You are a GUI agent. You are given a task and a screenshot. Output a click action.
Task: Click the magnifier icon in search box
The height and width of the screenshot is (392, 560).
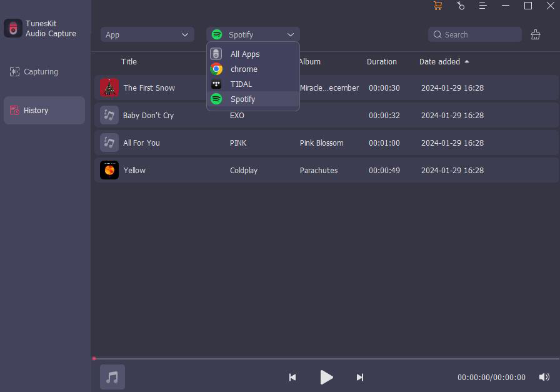click(437, 34)
